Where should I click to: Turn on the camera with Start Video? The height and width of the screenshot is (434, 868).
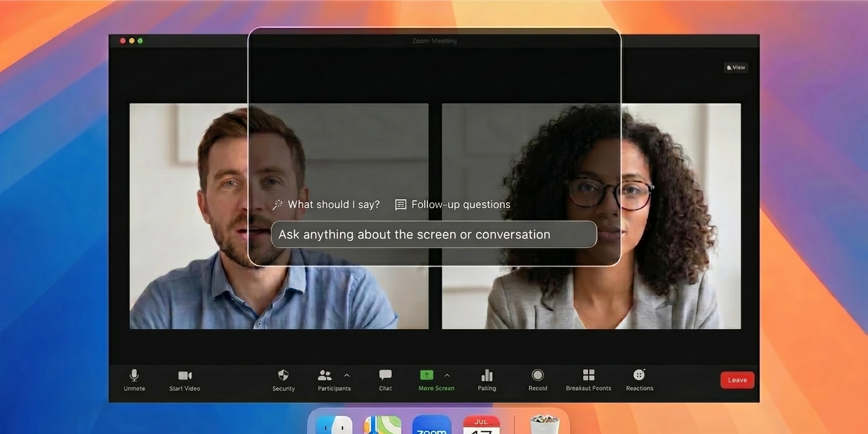pyautogui.click(x=185, y=380)
